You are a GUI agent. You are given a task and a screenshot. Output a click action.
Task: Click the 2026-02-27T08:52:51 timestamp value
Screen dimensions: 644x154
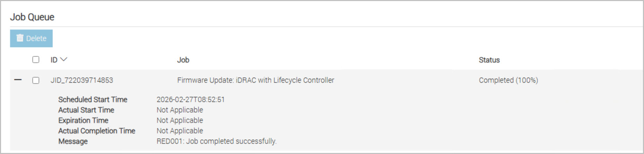tap(190, 99)
